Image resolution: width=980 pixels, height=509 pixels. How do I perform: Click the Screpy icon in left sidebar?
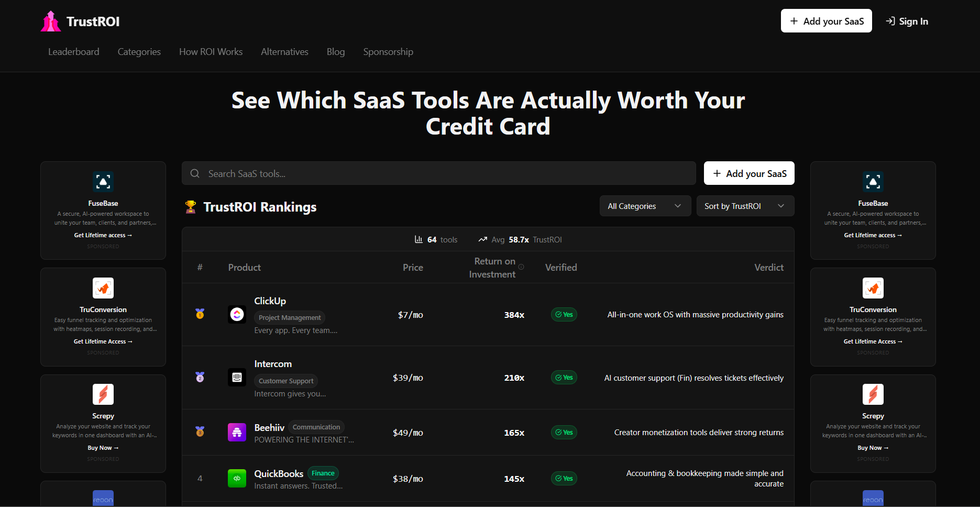[x=103, y=394]
